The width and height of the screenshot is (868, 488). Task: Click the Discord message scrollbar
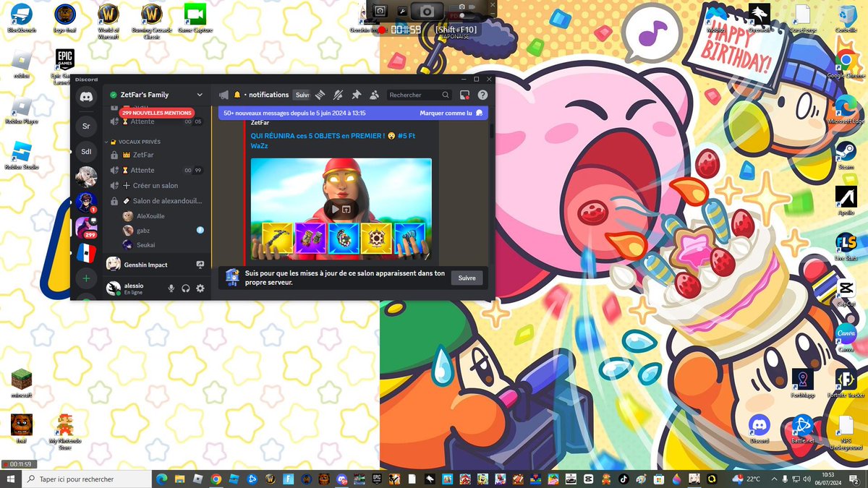click(492, 130)
